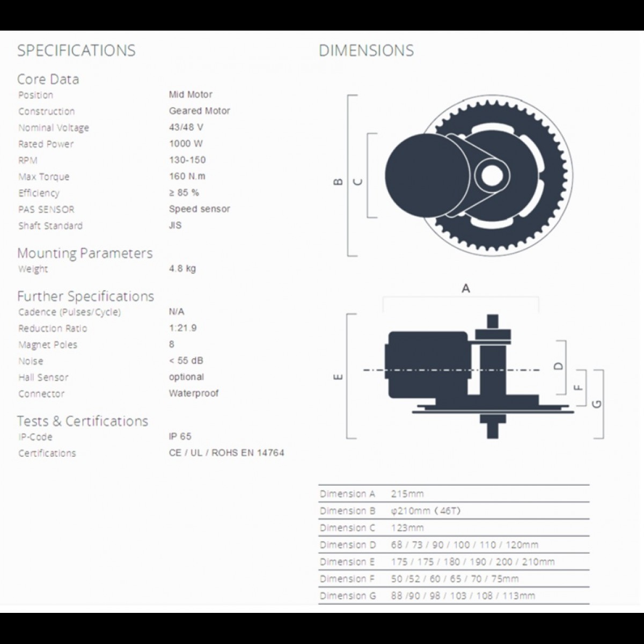Select the Core Data section title
Screen dimensions: 644x644
pyautogui.click(x=48, y=79)
